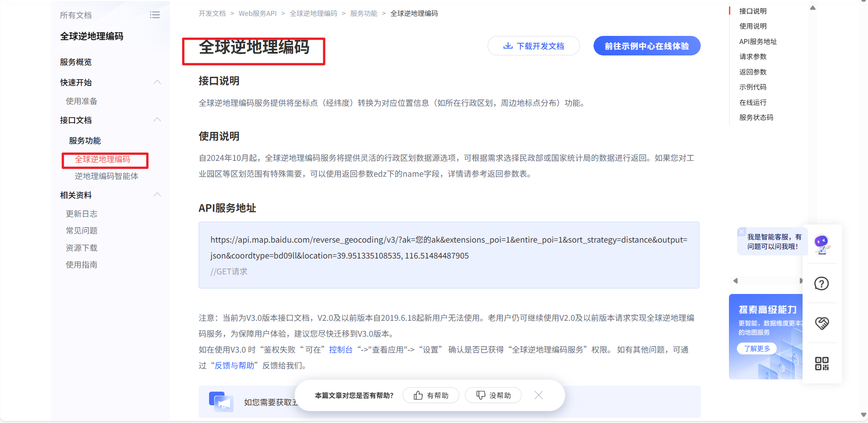Viewport: 868px width, 423px height.
Task: Click the sidebar title 全球逆地理编码
Action: pyautogui.click(x=92, y=36)
